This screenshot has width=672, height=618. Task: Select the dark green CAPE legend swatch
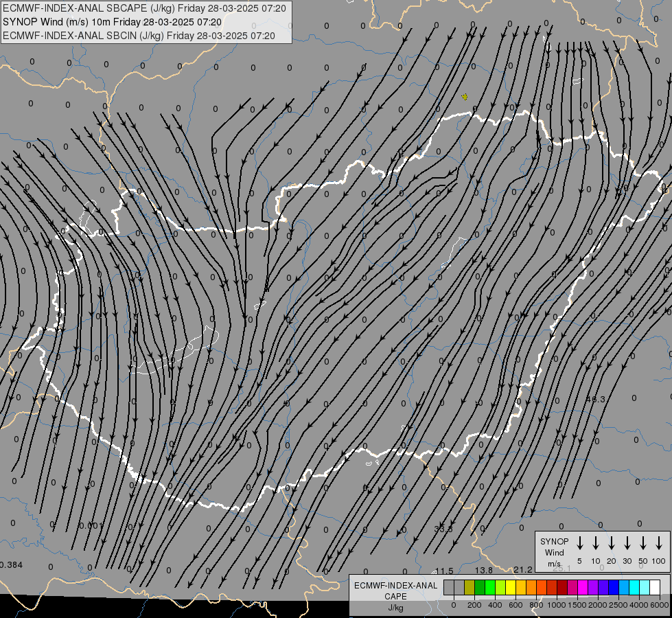(480, 587)
